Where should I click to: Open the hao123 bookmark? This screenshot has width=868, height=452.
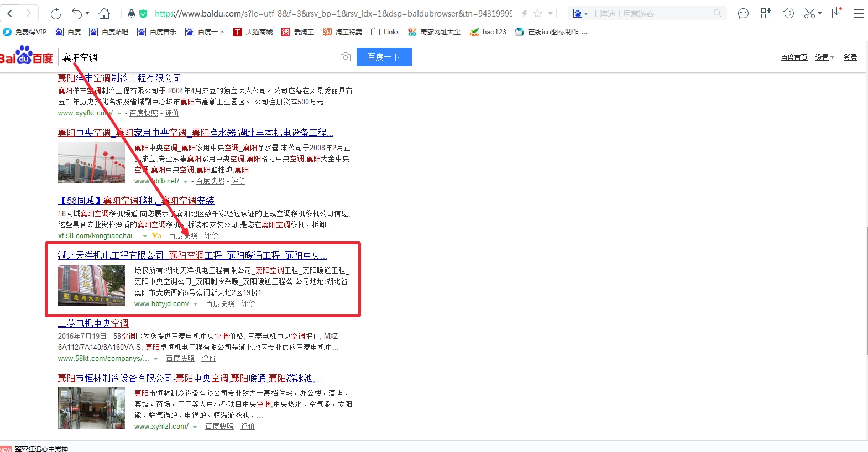click(x=488, y=32)
